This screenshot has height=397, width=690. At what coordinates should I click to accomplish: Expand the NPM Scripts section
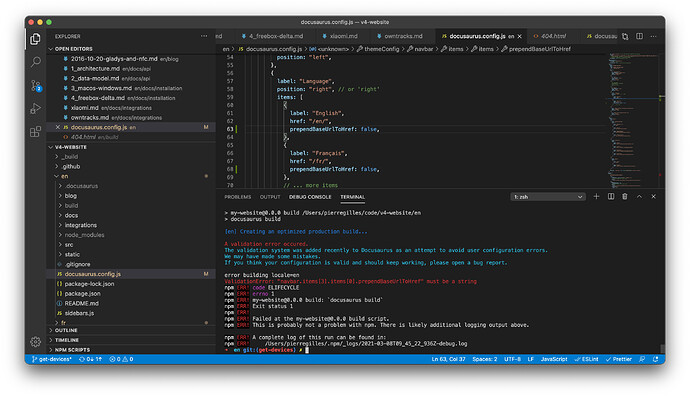pyautogui.click(x=131, y=349)
